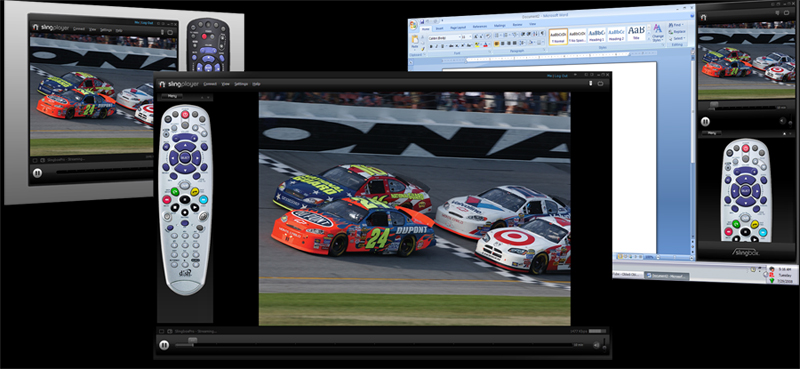Click the volume speaker icon in SlingPlayer
The height and width of the screenshot is (369, 800).
(x=596, y=345)
